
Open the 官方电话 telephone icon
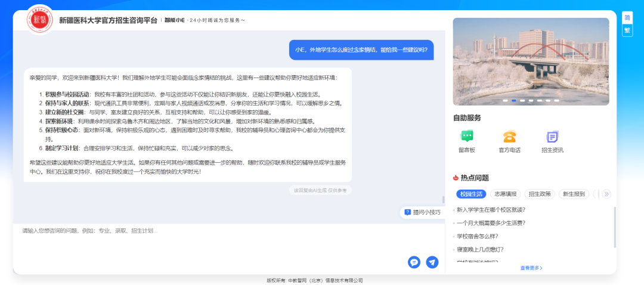[509, 137]
